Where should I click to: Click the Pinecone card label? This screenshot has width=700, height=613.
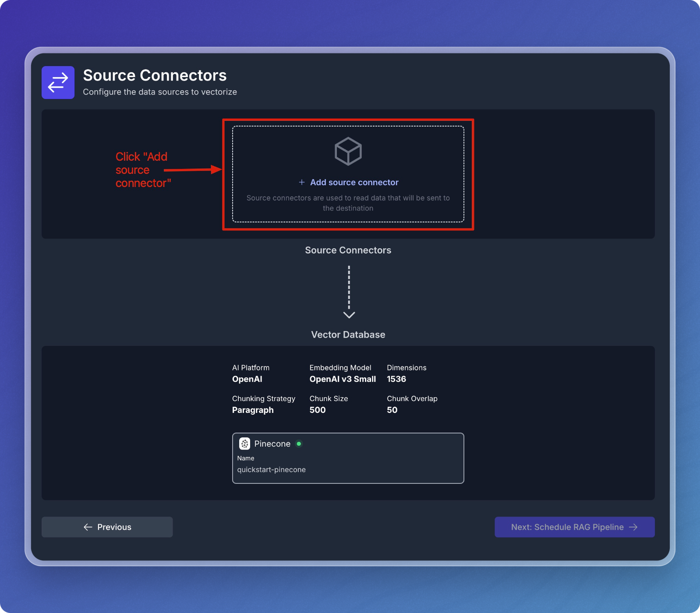(x=272, y=444)
